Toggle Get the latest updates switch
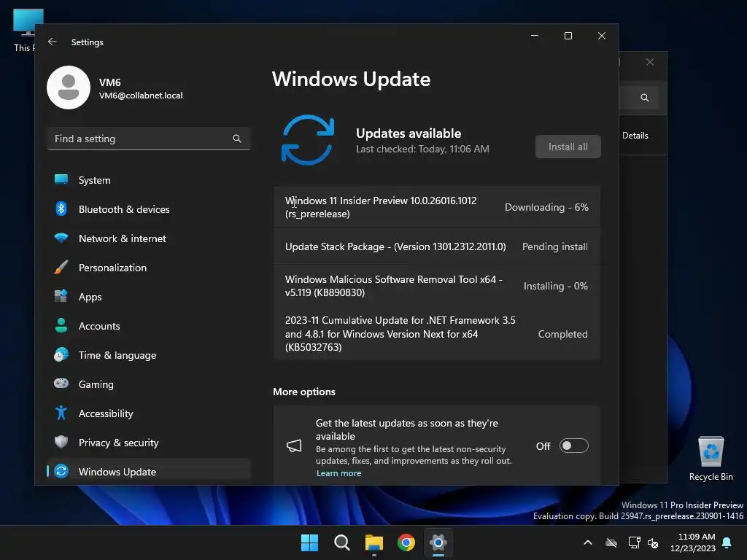 point(573,446)
